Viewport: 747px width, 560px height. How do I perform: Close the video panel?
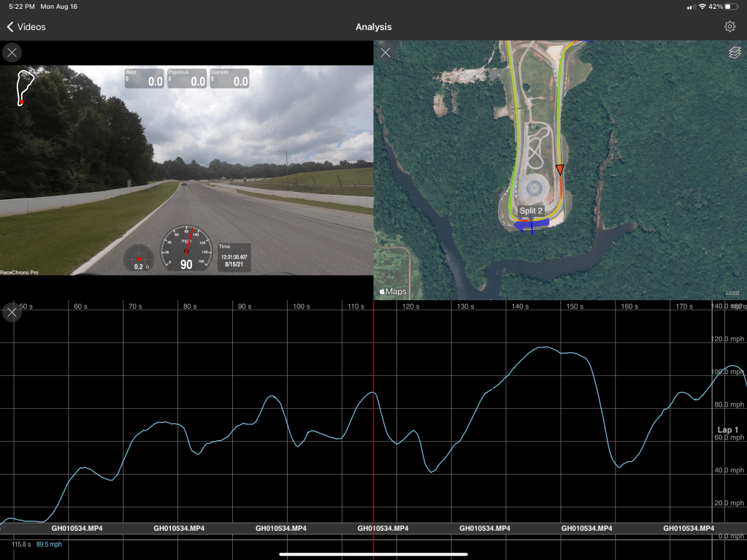pos(12,53)
